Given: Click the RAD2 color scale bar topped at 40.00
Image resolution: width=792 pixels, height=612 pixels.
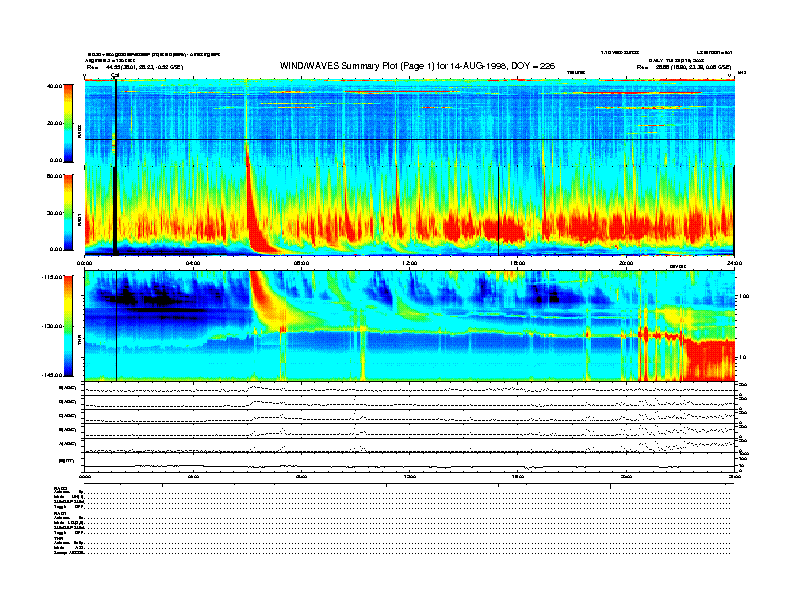Looking at the screenshot, I should point(68,123).
